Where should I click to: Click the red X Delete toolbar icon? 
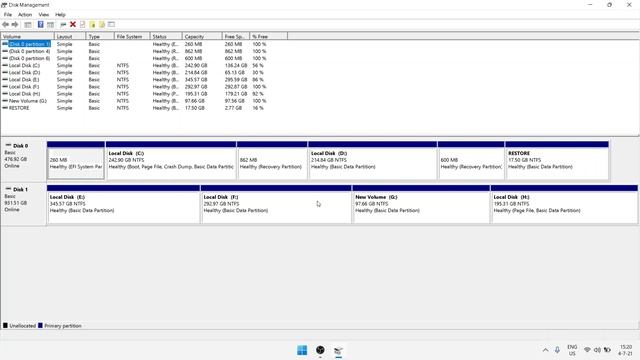coord(73,24)
